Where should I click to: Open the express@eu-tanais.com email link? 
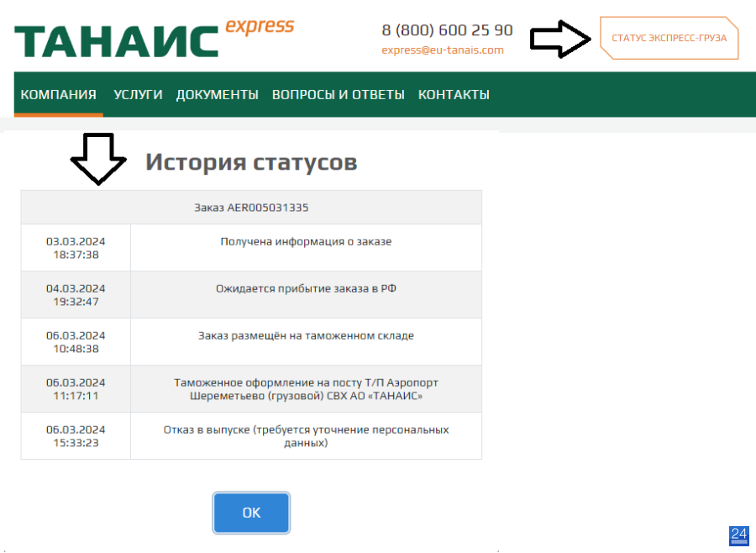click(442, 50)
